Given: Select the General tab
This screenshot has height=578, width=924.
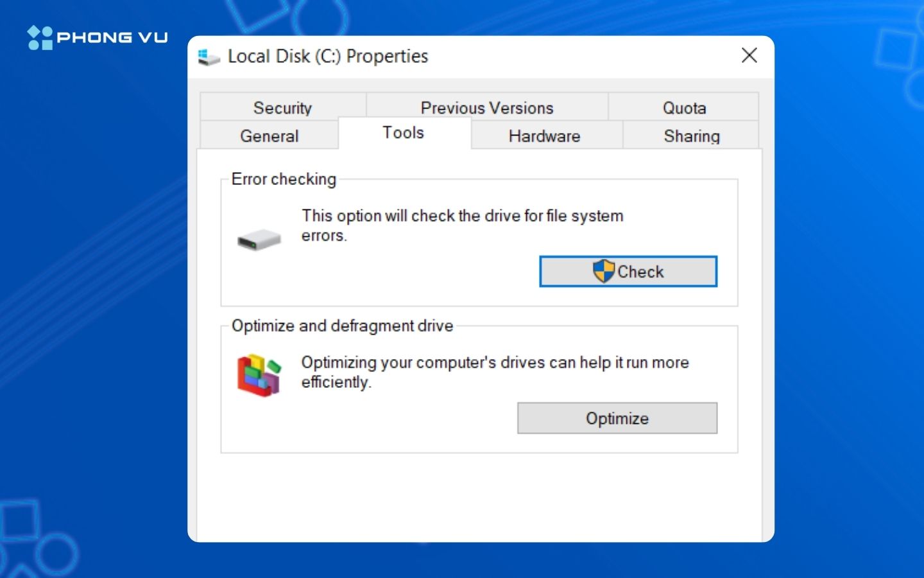Looking at the screenshot, I should 269,136.
